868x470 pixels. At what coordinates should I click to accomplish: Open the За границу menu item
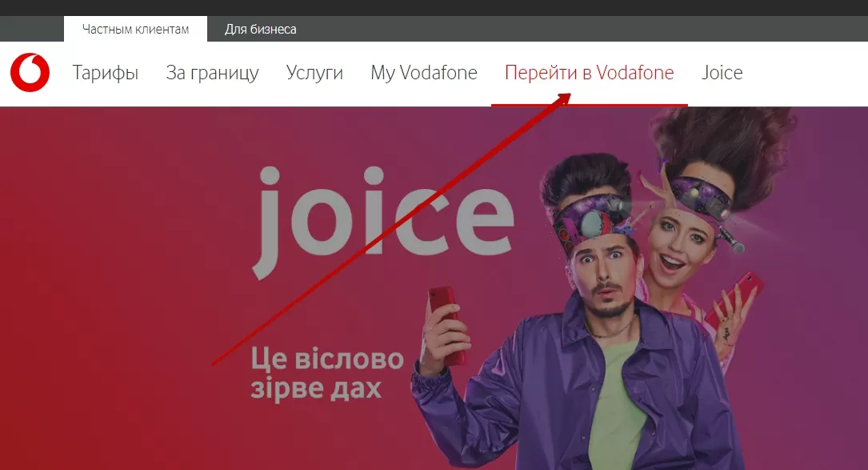pyautogui.click(x=213, y=73)
